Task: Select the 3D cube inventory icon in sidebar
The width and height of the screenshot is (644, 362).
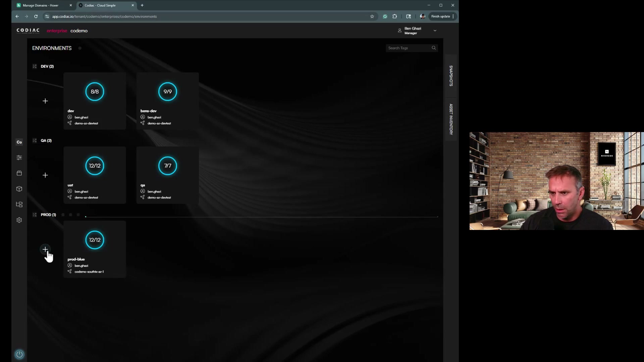Action: pyautogui.click(x=19, y=189)
